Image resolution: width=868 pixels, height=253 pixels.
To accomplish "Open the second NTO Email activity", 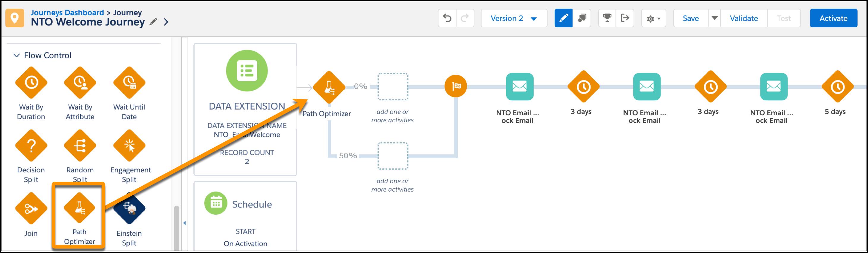I will click(x=647, y=87).
